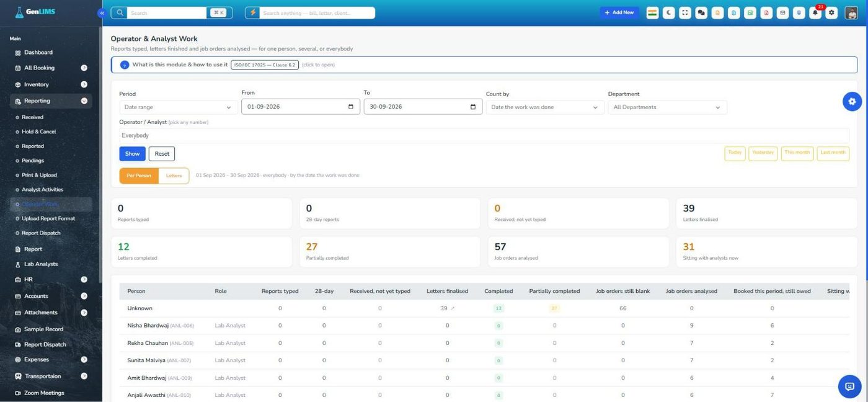
Task: Click the orange document shortcut icon
Action: (718, 12)
